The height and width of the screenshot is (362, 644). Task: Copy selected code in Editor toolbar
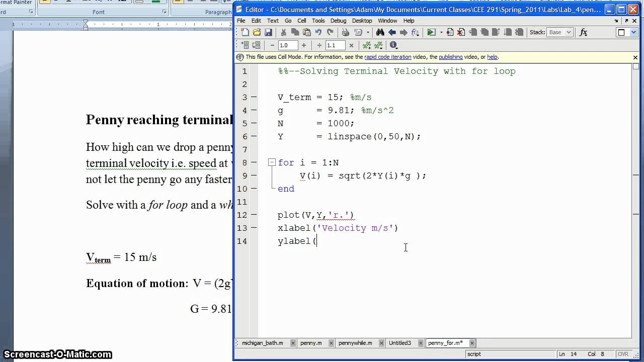295,32
